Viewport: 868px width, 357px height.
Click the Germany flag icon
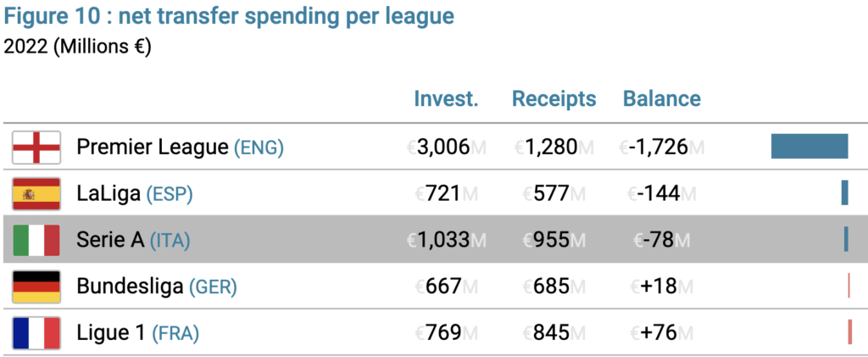36,287
